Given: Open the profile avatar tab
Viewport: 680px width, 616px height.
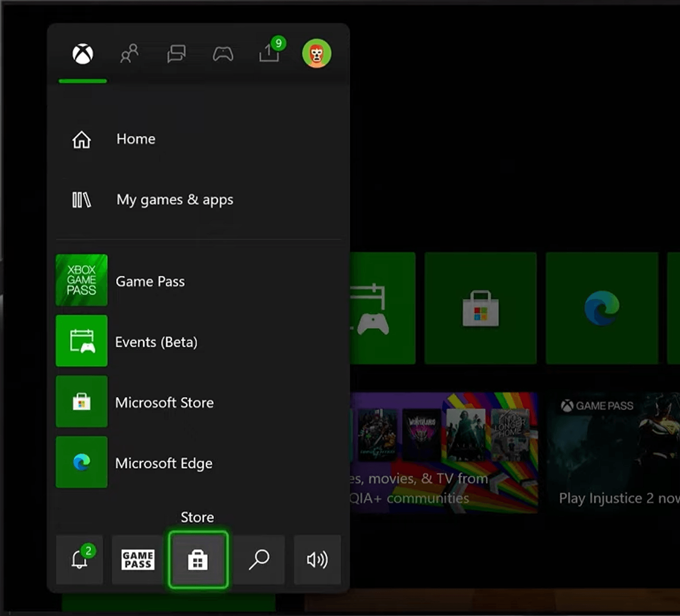Looking at the screenshot, I should point(316,54).
